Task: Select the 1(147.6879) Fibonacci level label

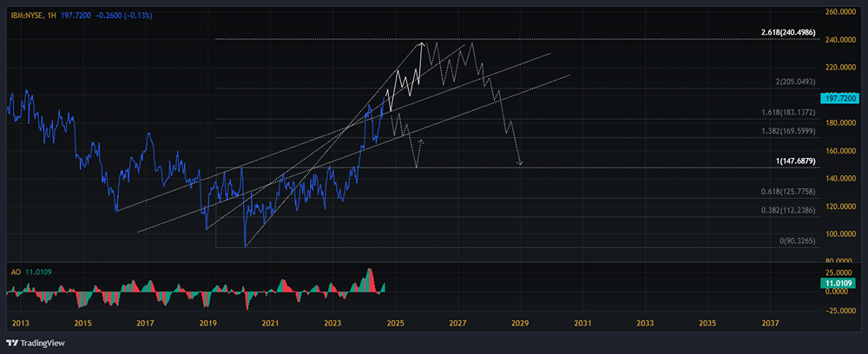Action: (795, 161)
